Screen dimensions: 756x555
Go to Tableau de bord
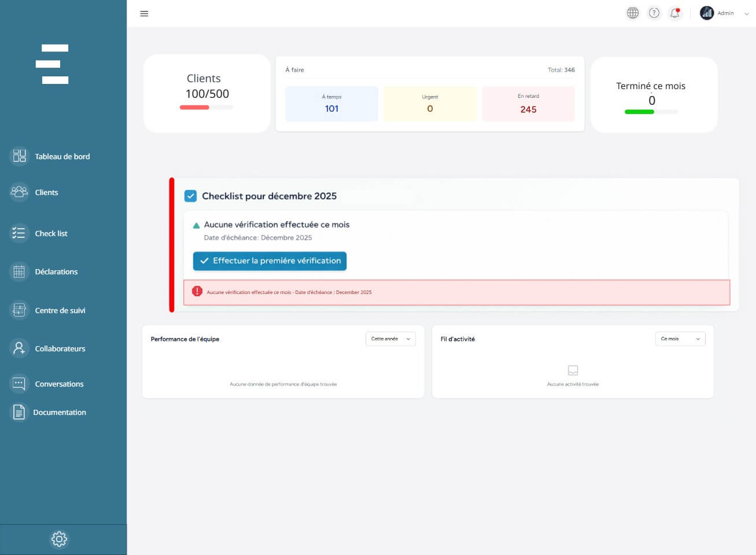coord(62,156)
